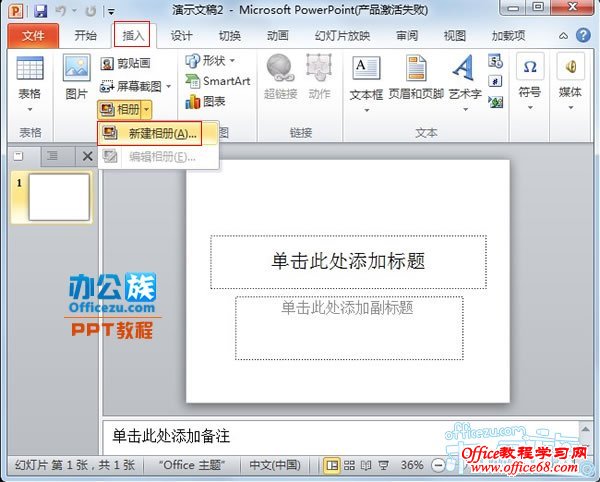Screen dimensions: 600x482
Task: Open PowerPoint Help question mark
Action: [x=583, y=35]
